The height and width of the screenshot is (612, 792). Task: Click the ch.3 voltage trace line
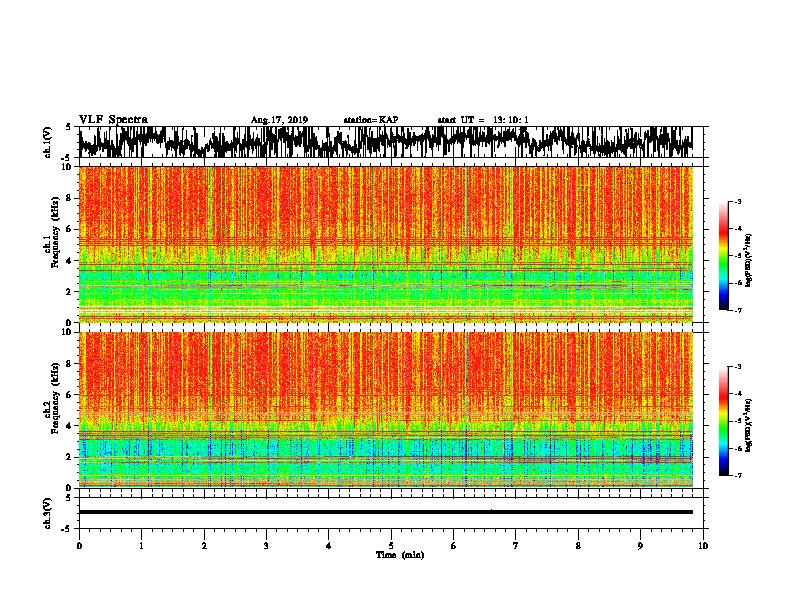pyautogui.click(x=386, y=512)
